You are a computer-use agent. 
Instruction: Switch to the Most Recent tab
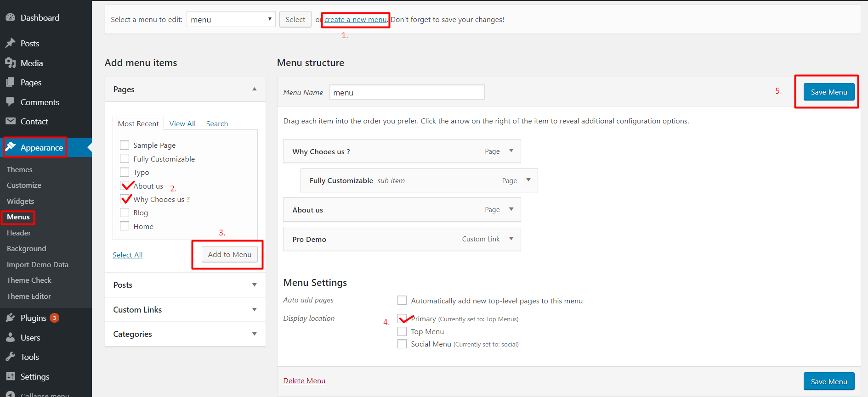click(138, 123)
